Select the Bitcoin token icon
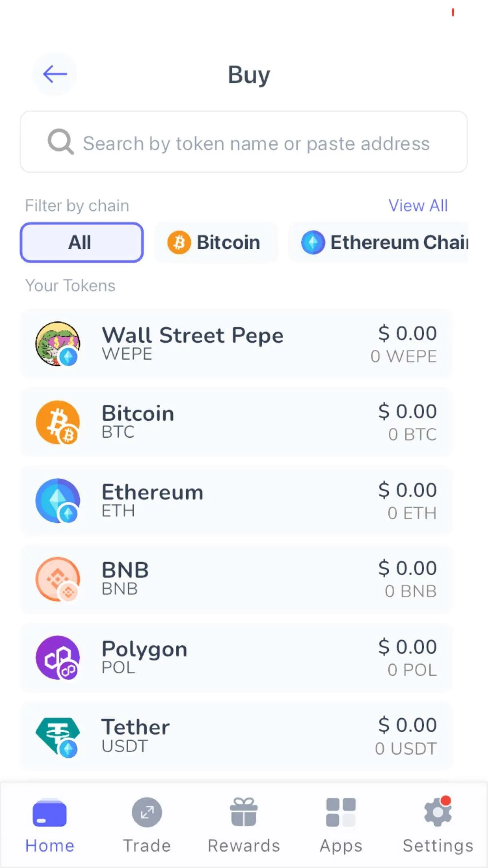 (x=57, y=423)
